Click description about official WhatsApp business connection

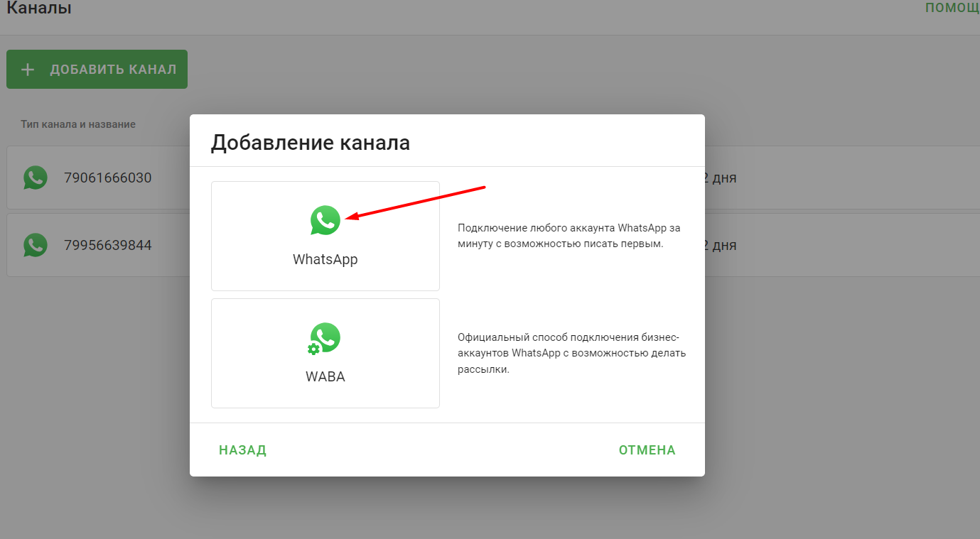pyautogui.click(x=572, y=353)
